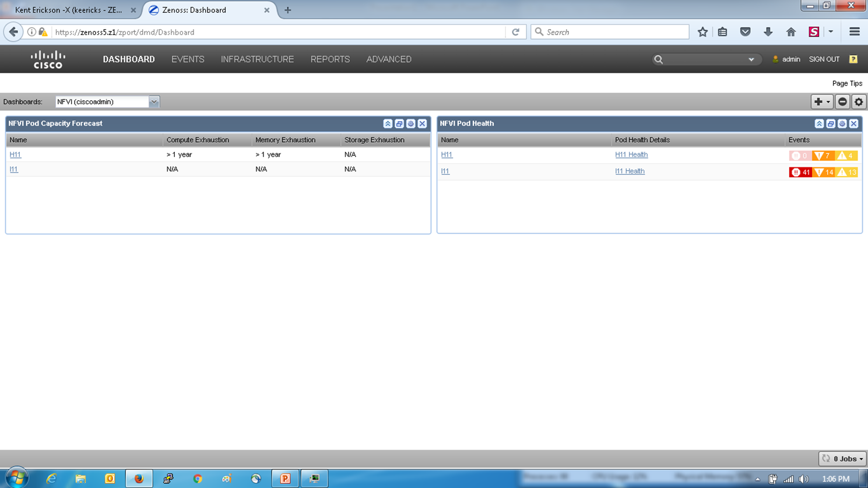Expand the top search type dropdown arrow
The image size is (868, 488).
(x=751, y=59)
